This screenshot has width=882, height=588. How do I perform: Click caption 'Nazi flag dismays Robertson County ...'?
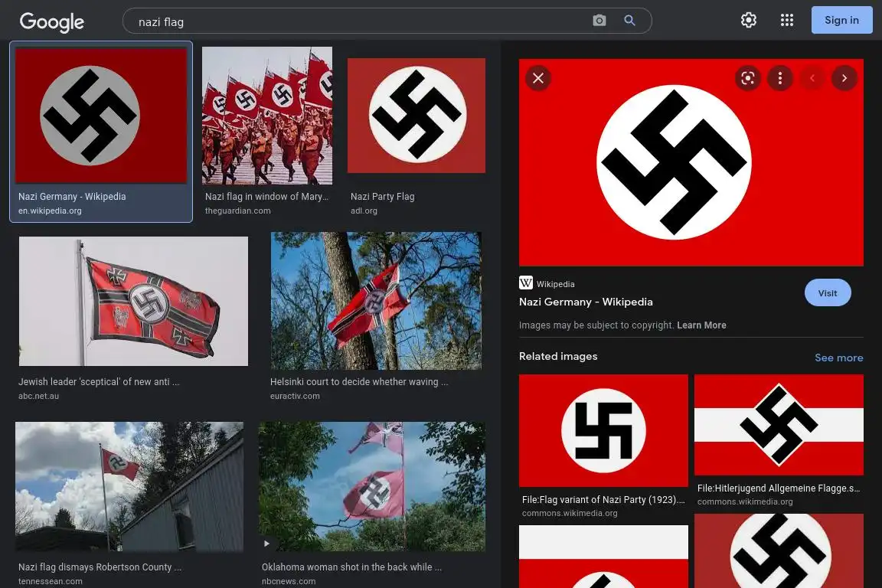[100, 567]
